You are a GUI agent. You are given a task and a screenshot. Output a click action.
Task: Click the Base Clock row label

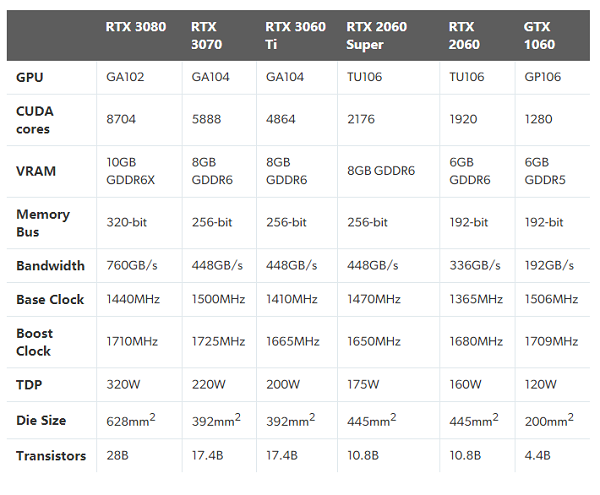[50, 299]
